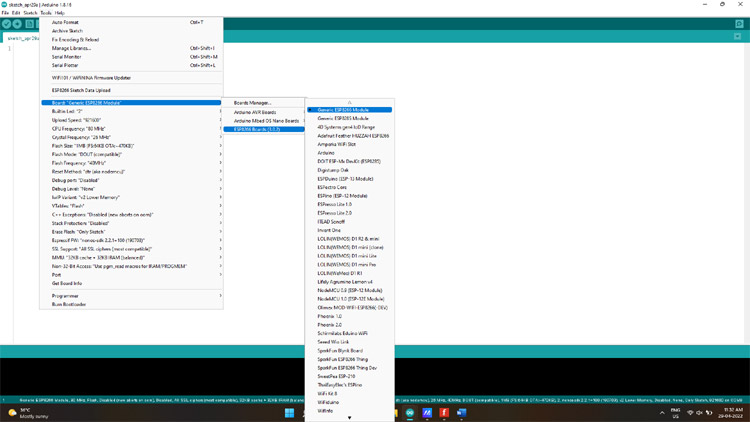
Task: Open the File menu
Action: coord(5,13)
